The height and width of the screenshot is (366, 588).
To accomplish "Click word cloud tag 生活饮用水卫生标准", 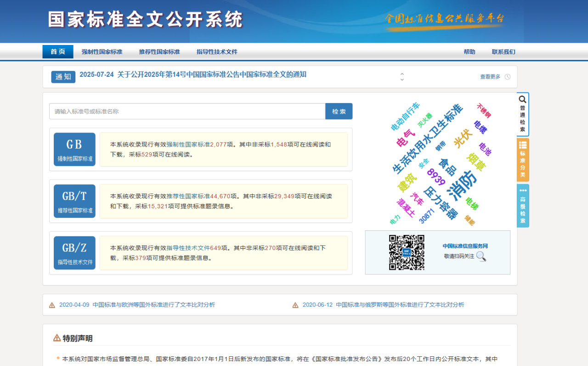I will (x=427, y=139).
